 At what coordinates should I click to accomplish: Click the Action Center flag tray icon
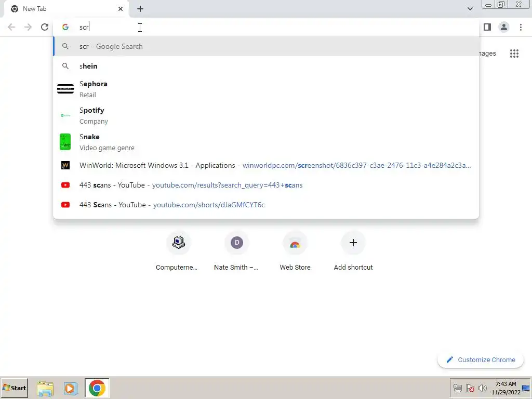click(470, 388)
